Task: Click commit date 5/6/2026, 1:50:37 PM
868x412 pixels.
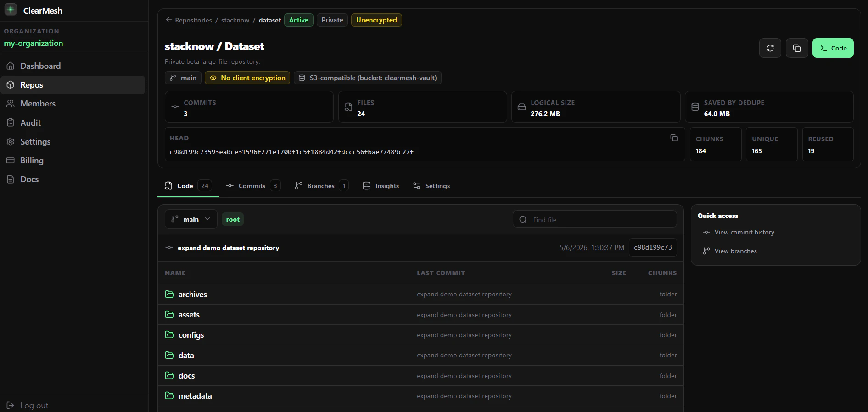Action: point(592,248)
